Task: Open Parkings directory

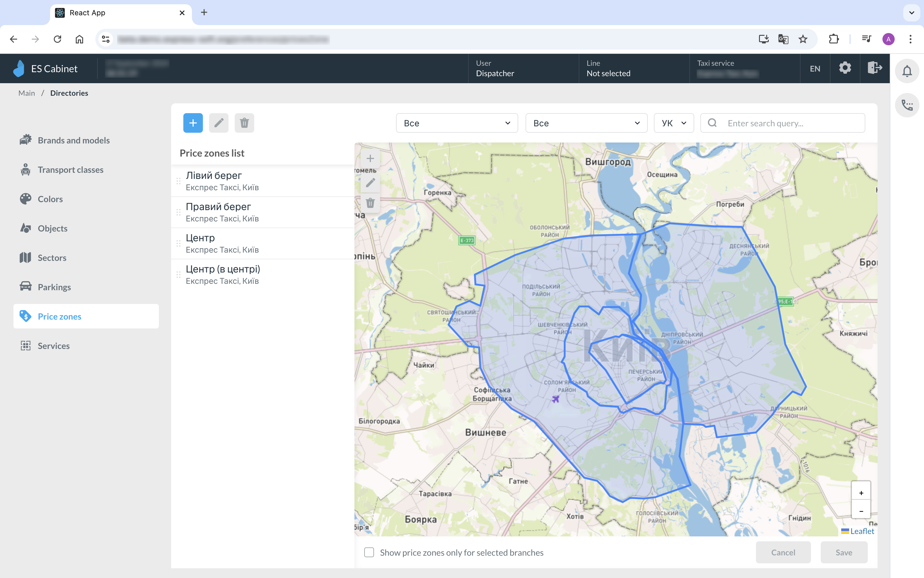Action: pos(86,287)
